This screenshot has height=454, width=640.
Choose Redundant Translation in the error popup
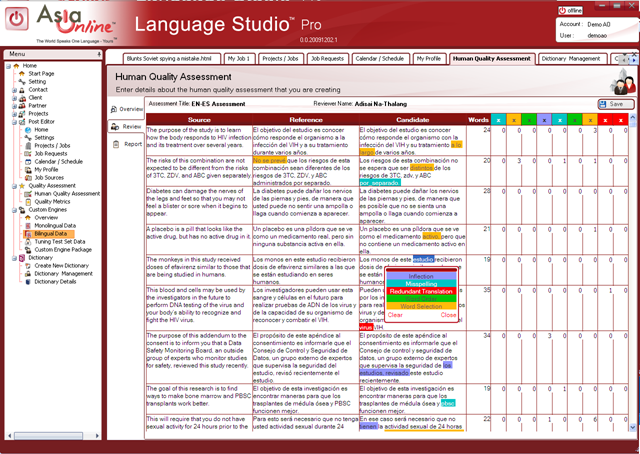pos(421,291)
